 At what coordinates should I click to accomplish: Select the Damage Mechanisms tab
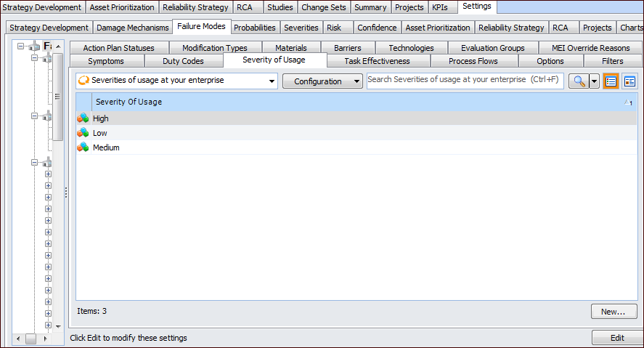(133, 28)
